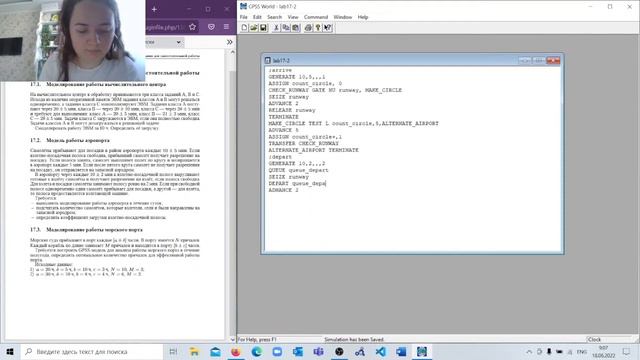Viewport: 640px width, 360px height.
Task: Open the Edit menu
Action: click(x=257, y=17)
